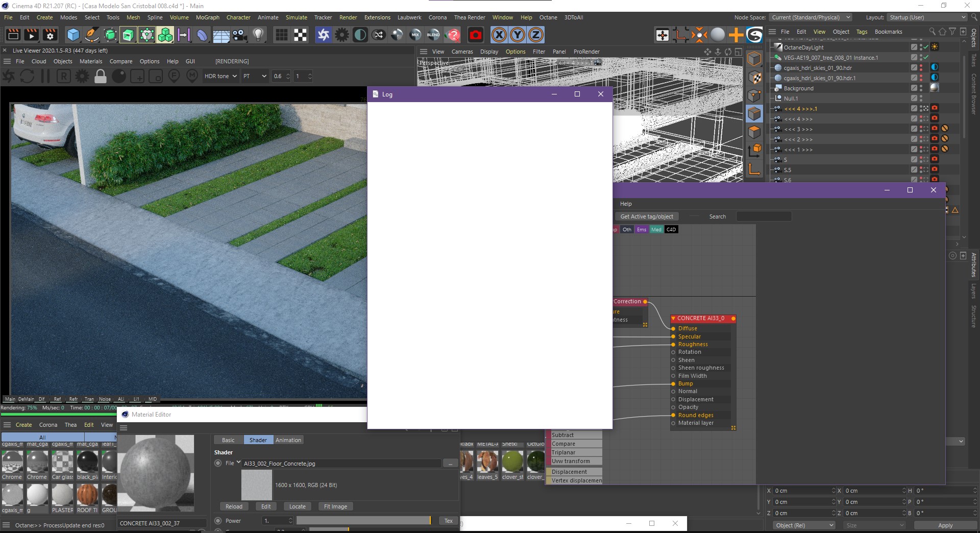Adjust the 0.6 value stepper arrows
This screenshot has width=980, height=533.
[x=288, y=76]
